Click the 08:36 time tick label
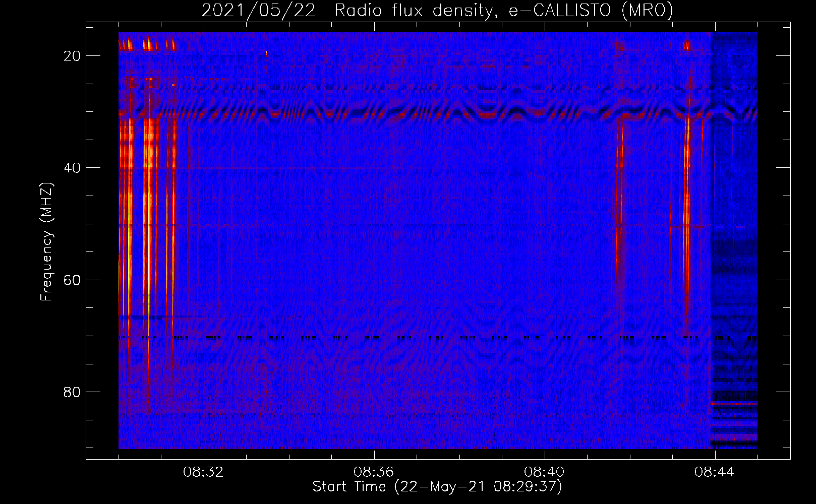This screenshot has width=816, height=504. coord(374,472)
